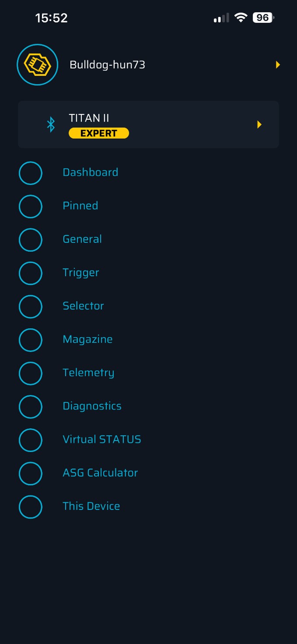
Task: Tap the battery indicator showing 96
Action: click(x=263, y=18)
